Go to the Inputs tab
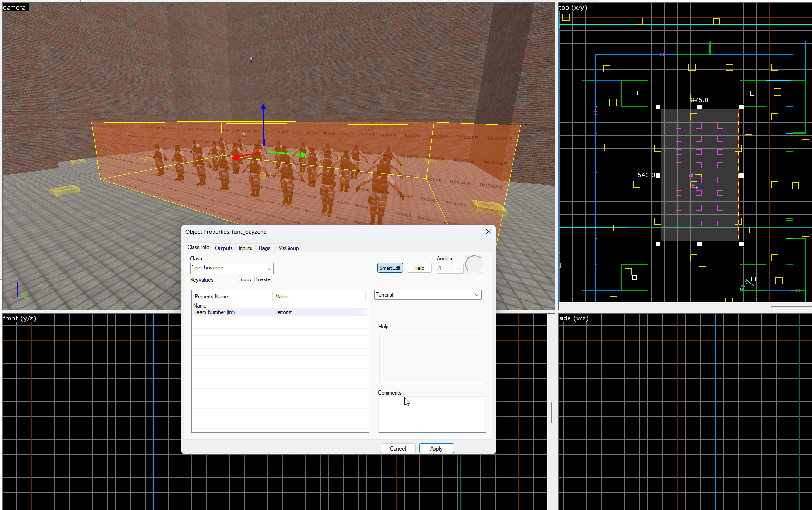This screenshot has height=510, width=812. coord(245,248)
